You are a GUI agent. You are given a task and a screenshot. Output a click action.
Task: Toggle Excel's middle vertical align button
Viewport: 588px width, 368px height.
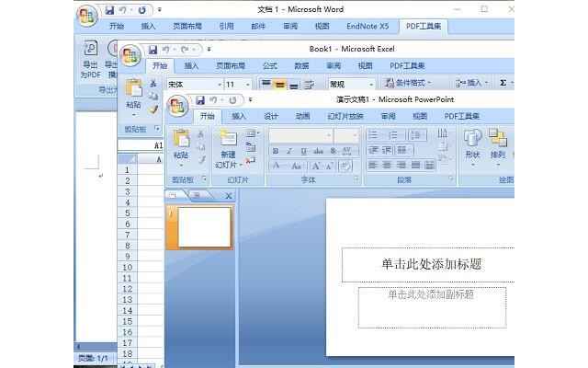(279, 85)
